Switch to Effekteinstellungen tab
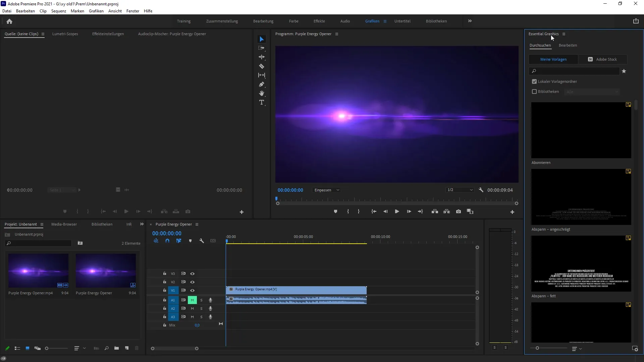Image resolution: width=644 pixels, height=362 pixels. [x=108, y=34]
